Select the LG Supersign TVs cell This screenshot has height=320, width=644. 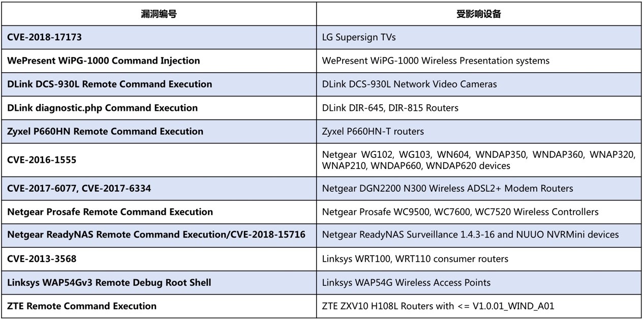point(479,37)
